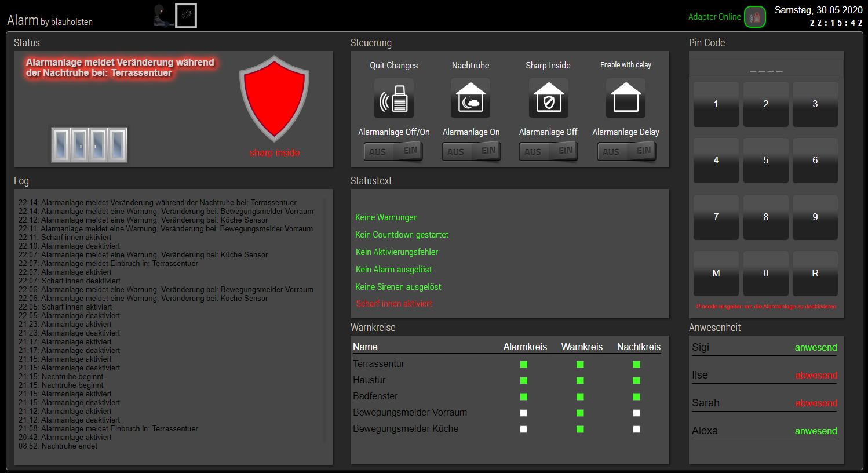
Task: Click the 'Kein Countdown gestartet' status line
Action: click(402, 235)
